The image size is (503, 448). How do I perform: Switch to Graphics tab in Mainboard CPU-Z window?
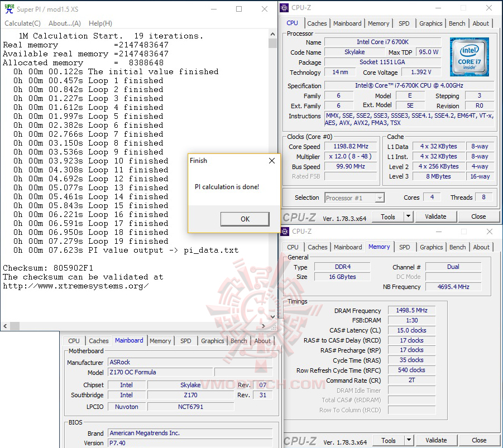(x=212, y=341)
